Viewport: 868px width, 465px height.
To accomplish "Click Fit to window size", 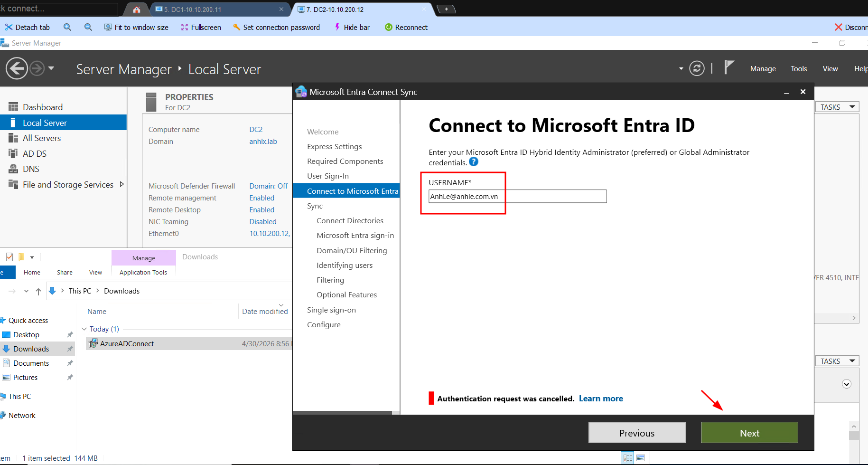I will [136, 28].
